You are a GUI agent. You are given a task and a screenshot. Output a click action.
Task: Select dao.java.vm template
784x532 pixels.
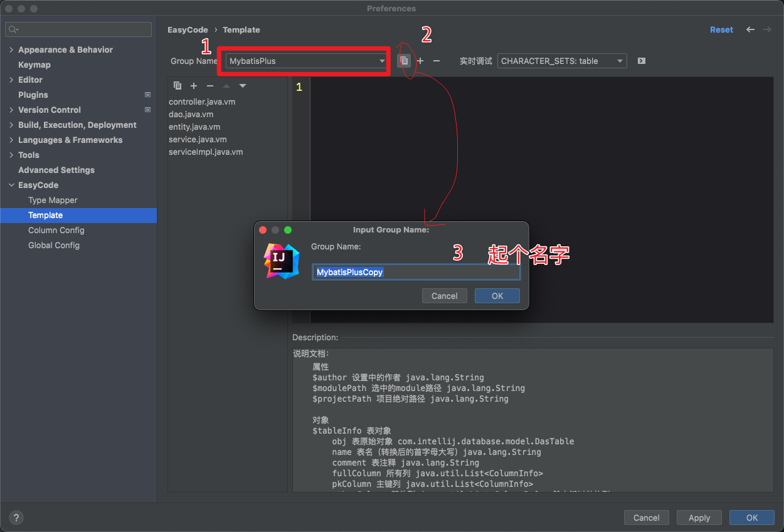191,114
